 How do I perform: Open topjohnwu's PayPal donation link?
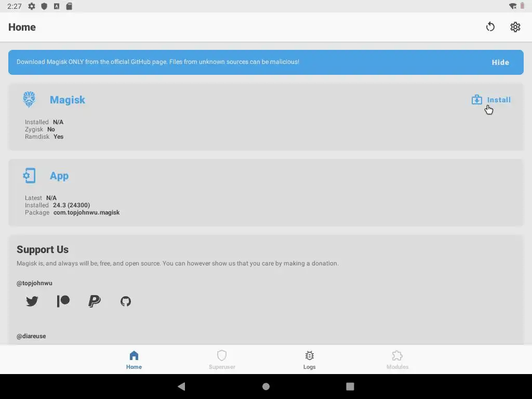[x=95, y=301]
